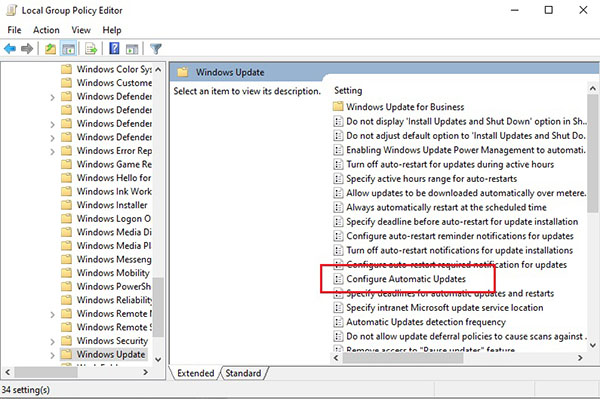Viewport: 600px width, 399px height.
Task: Switch to the Extended tab
Action: tap(196, 373)
